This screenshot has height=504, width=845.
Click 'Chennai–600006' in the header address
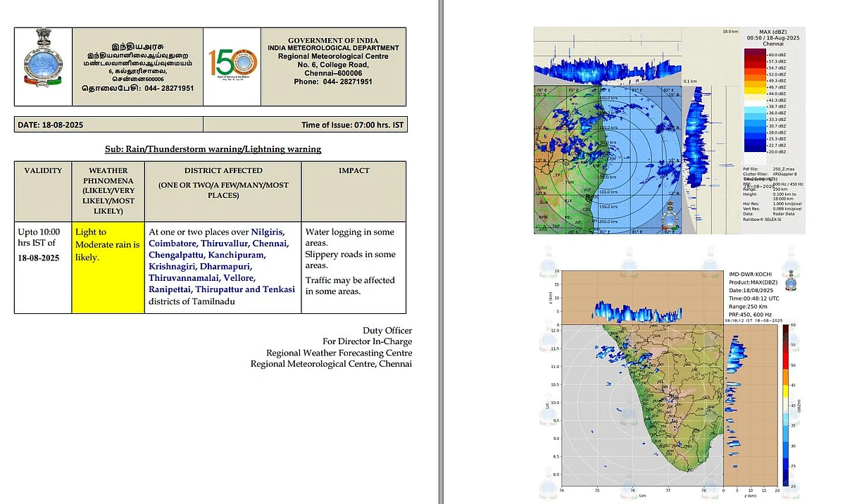[333, 73]
